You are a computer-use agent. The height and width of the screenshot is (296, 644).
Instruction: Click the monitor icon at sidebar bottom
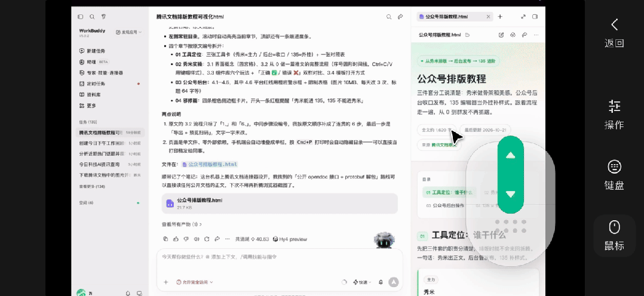[x=139, y=293]
